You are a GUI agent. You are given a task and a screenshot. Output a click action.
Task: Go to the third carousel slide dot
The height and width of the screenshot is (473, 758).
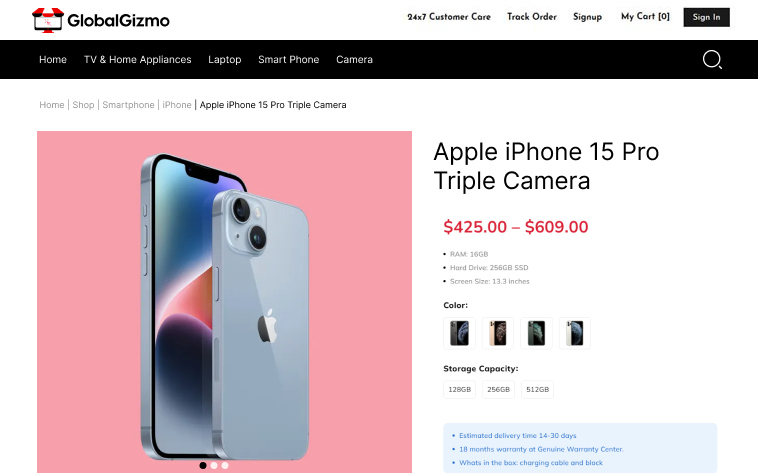[x=225, y=465]
